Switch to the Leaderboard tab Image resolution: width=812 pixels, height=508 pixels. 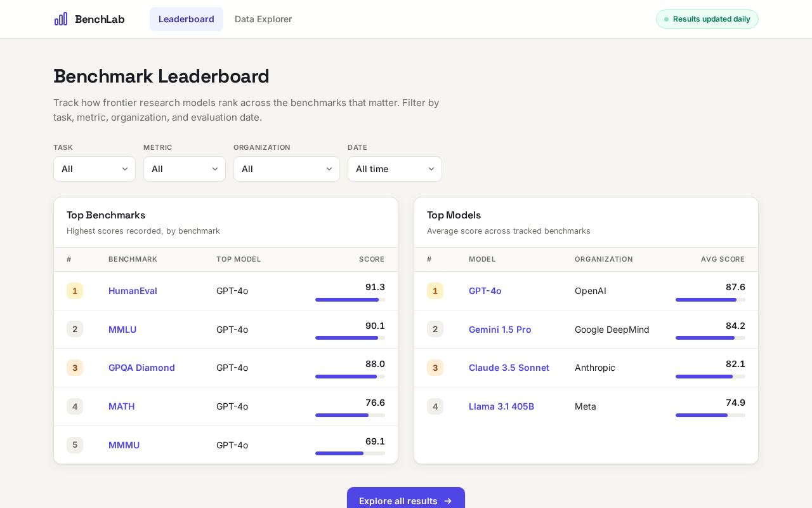pos(187,19)
